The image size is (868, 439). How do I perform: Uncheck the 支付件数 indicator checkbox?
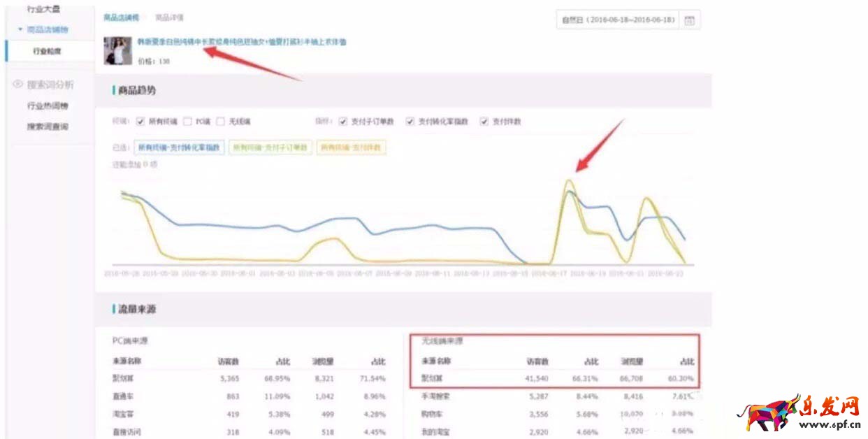484,122
